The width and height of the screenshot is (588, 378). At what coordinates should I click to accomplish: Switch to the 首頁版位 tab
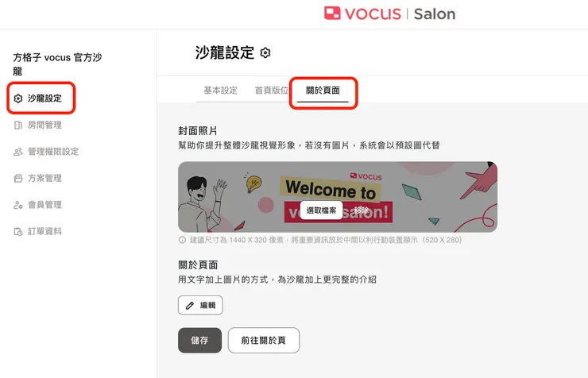click(x=272, y=91)
